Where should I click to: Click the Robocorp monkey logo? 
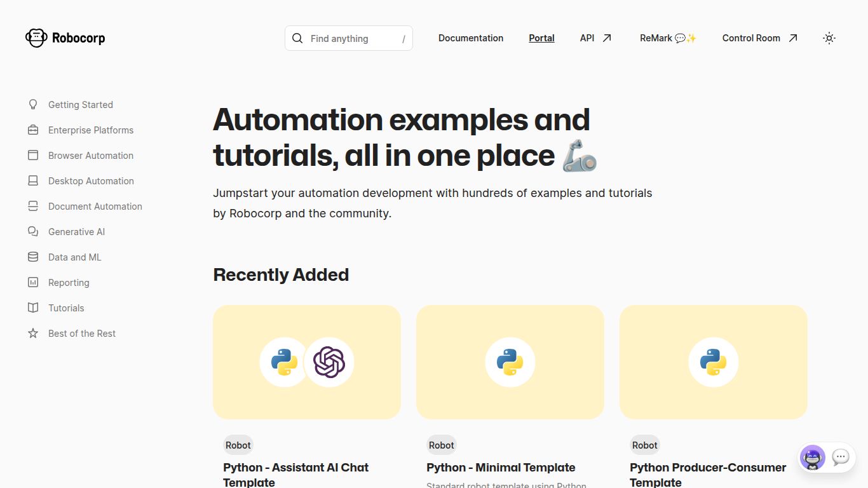[36, 38]
